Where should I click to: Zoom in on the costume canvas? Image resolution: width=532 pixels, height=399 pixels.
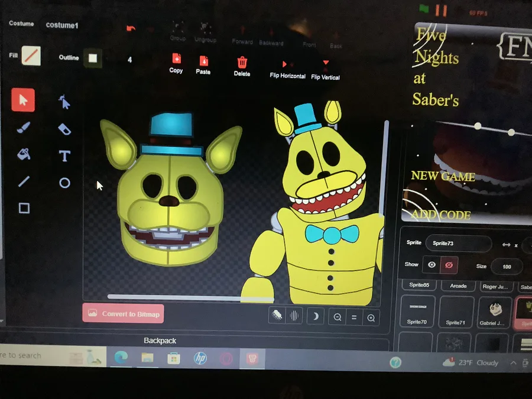[x=371, y=318]
